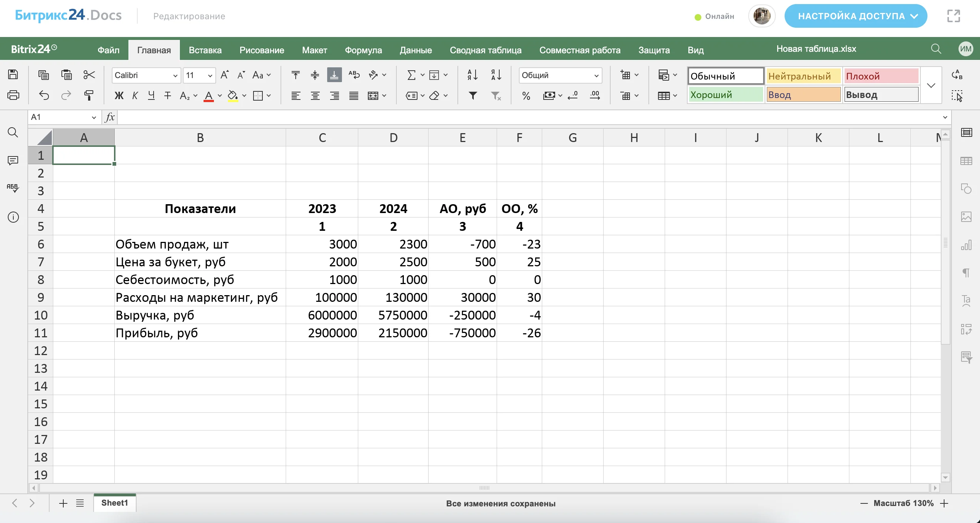Switch to the Формула tab

pyautogui.click(x=363, y=50)
